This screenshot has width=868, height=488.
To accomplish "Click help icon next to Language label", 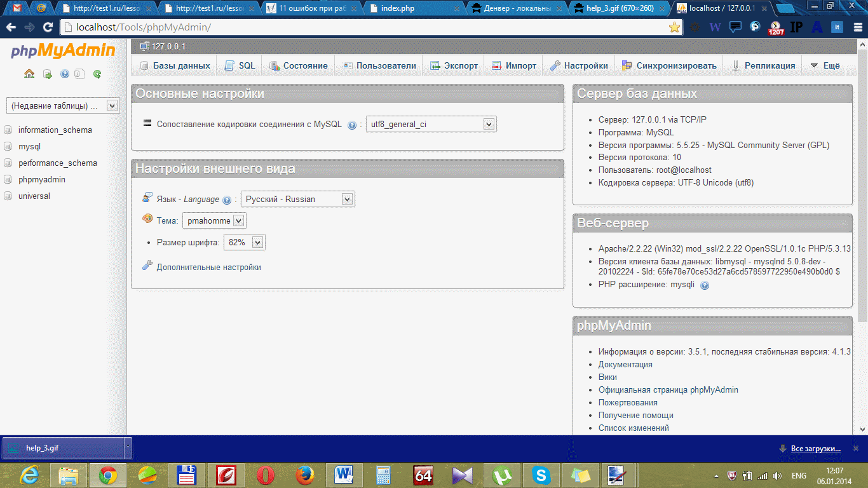I will (x=227, y=200).
